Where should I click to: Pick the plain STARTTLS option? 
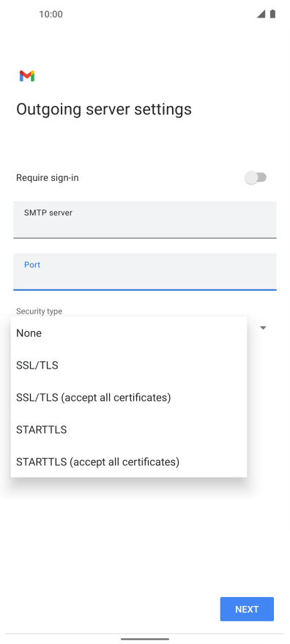pyautogui.click(x=129, y=429)
